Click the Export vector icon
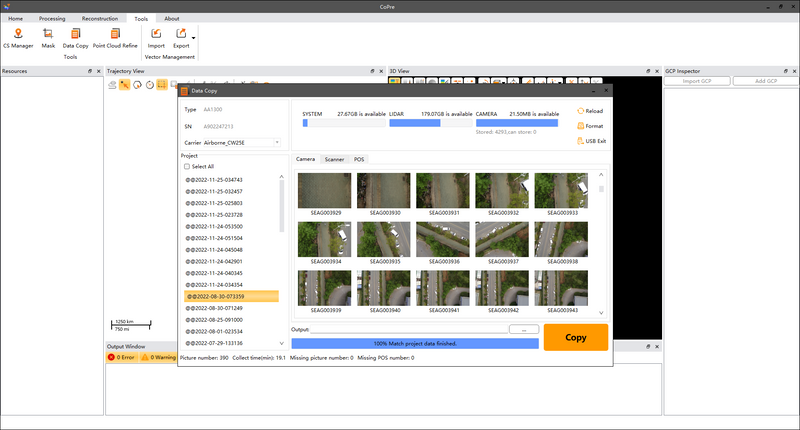 [x=181, y=34]
